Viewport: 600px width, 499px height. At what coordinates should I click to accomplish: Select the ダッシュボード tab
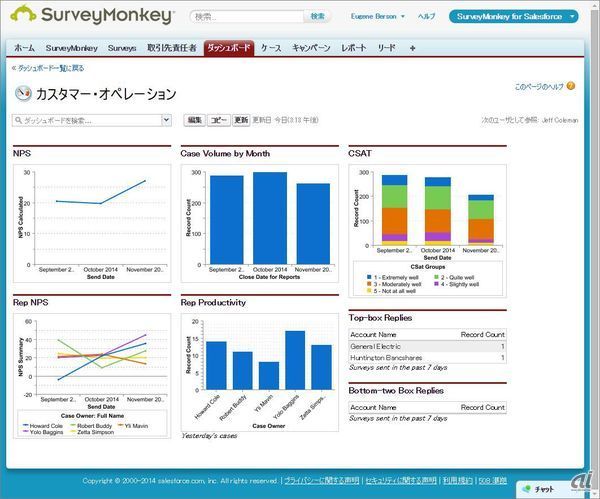coord(229,48)
